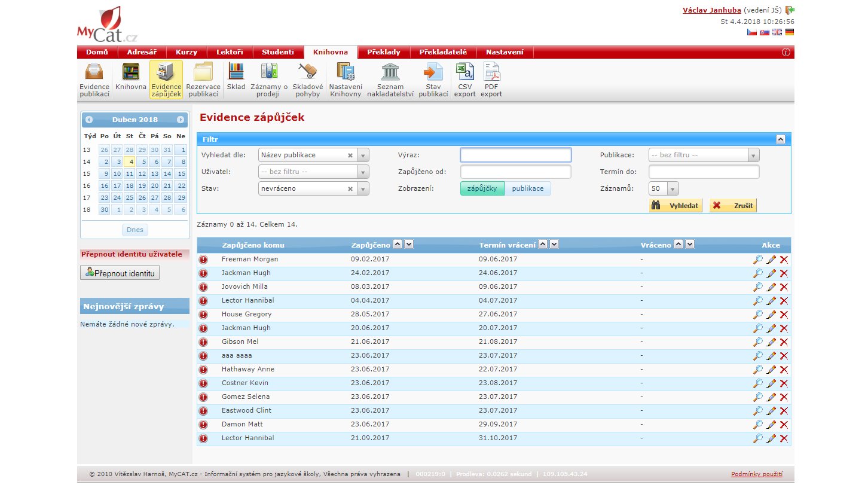The image size is (868, 497).
Task: Click the Zrušit cancel button
Action: coord(733,205)
